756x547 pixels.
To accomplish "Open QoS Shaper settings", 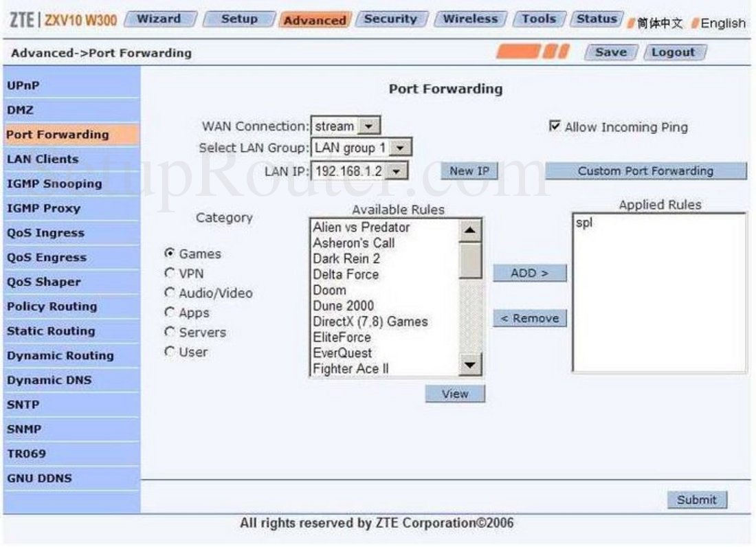I will click(71, 282).
